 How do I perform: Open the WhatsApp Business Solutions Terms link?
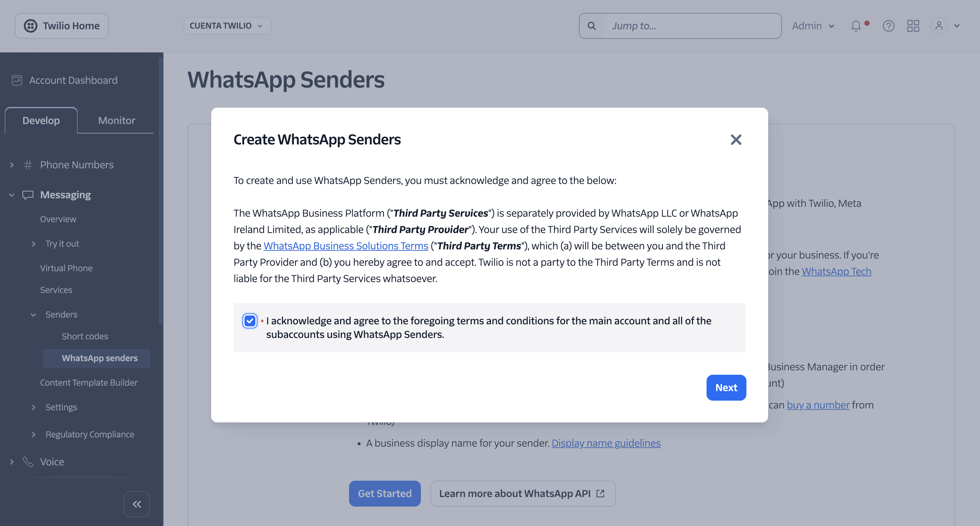[x=346, y=246]
